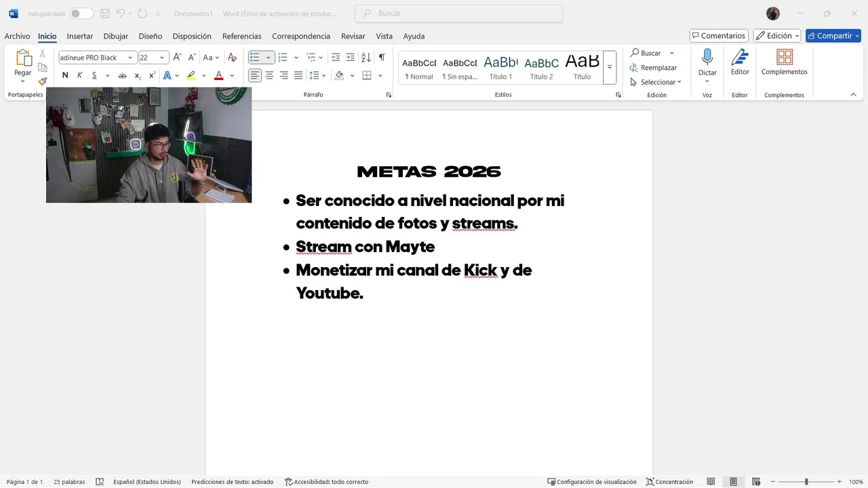Viewport: 868px width, 488px height.
Task: Toggle bold with the N button
Action: [x=65, y=75]
